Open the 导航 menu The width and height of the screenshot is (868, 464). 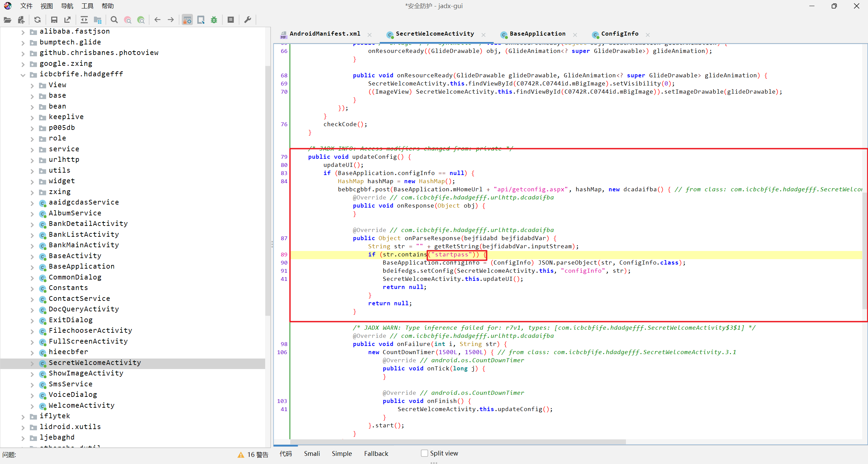(67, 6)
